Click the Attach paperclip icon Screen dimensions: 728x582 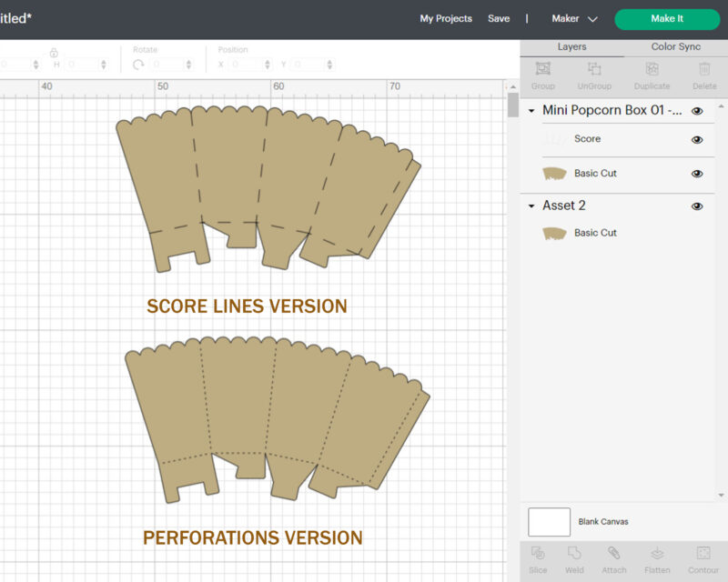pos(614,554)
